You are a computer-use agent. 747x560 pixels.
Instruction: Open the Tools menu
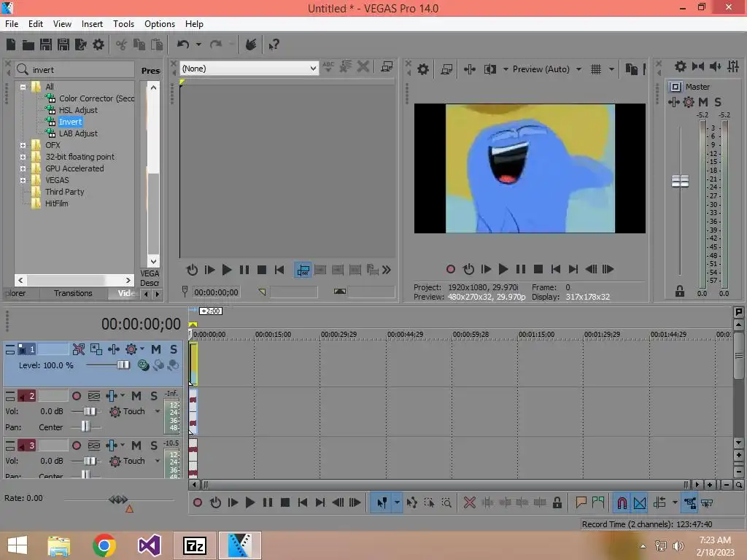point(123,24)
